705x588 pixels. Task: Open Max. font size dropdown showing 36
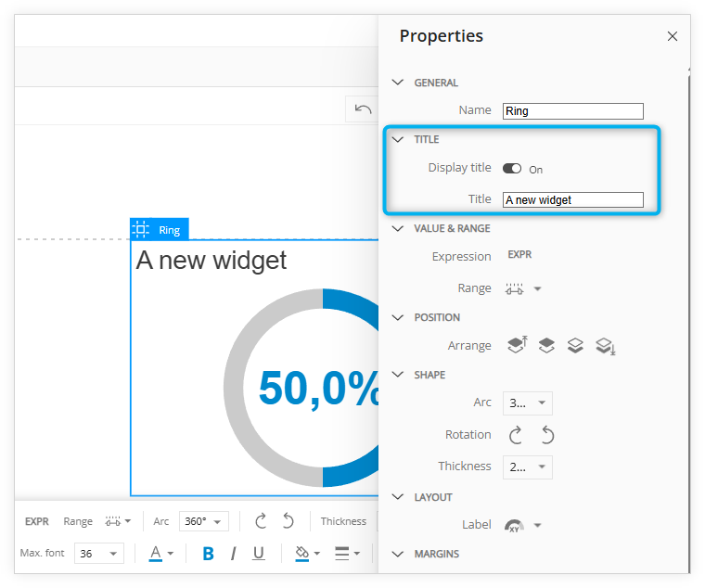[x=99, y=554]
